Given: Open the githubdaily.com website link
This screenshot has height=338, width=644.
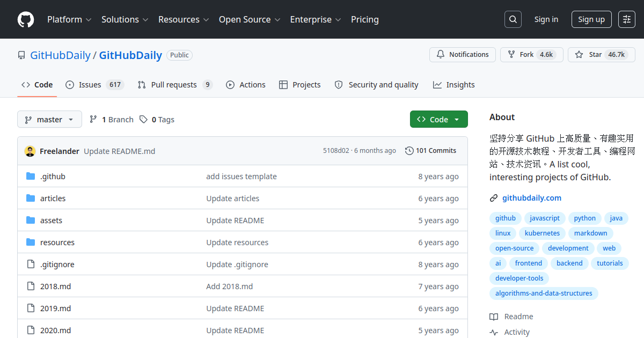Looking at the screenshot, I should 532,198.
